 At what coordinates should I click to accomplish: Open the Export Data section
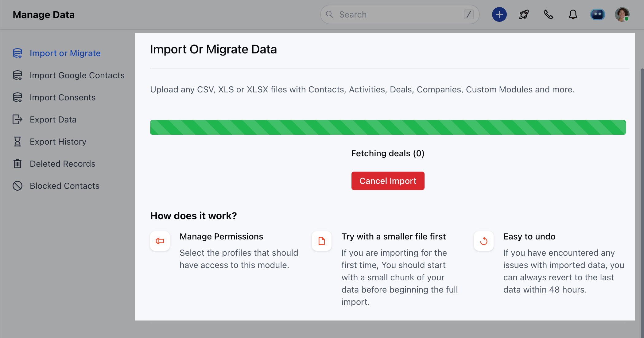[53, 119]
